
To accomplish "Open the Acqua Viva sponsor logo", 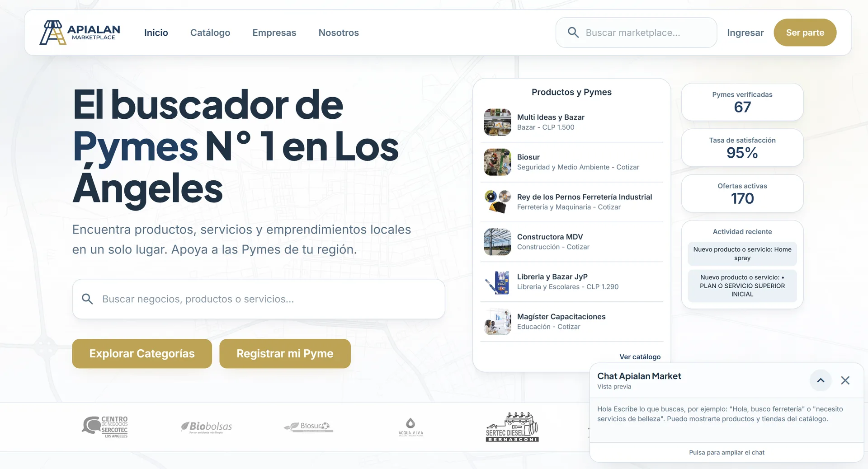I will (x=410, y=427).
